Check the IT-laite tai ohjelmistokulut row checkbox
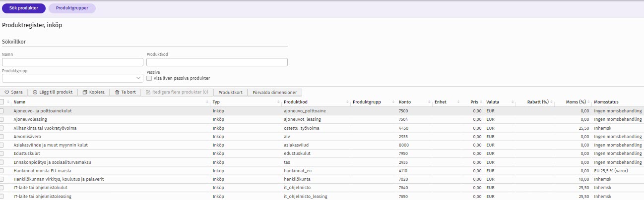Viewport: 644px width, 200px height. click(2, 188)
